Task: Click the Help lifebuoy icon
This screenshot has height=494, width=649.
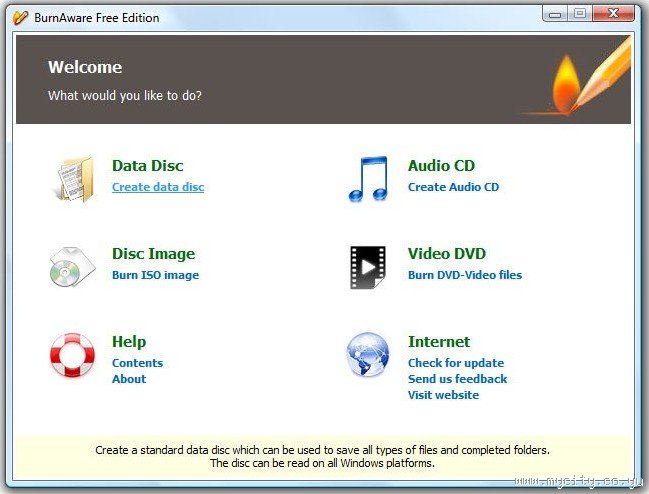Action: [72, 355]
